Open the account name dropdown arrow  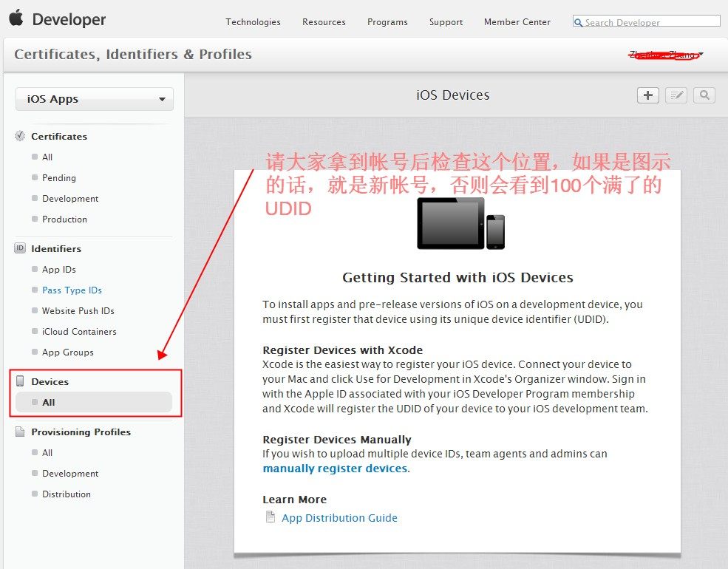pos(701,54)
